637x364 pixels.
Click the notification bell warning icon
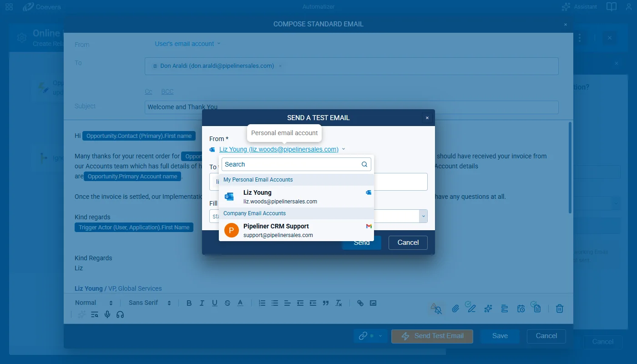point(437,308)
